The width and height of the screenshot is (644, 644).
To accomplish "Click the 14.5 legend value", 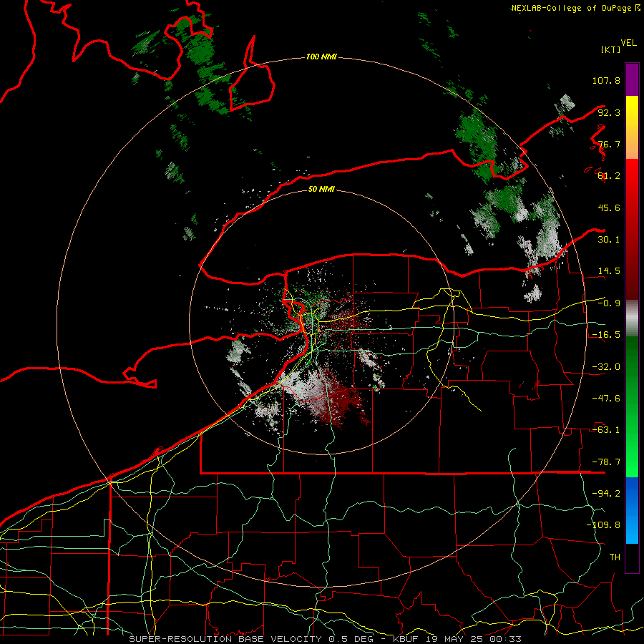I will 609,271.
